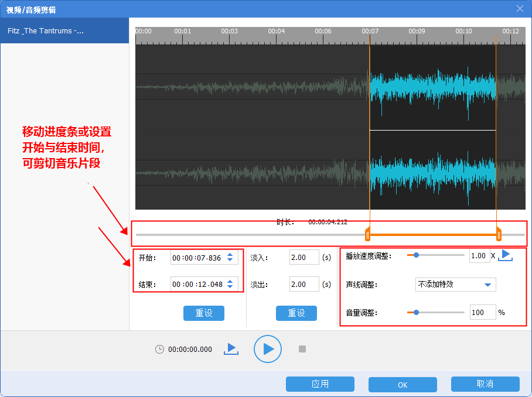Select the Fitz _The Tantrums file entry
Image resolution: width=532 pixels, height=397 pixels.
[64, 30]
